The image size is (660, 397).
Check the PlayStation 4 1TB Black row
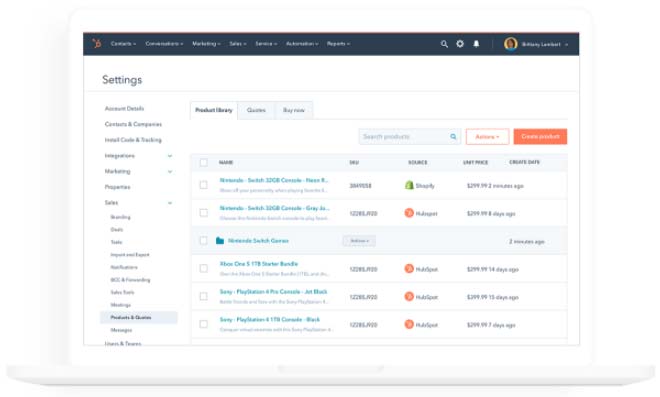(204, 324)
